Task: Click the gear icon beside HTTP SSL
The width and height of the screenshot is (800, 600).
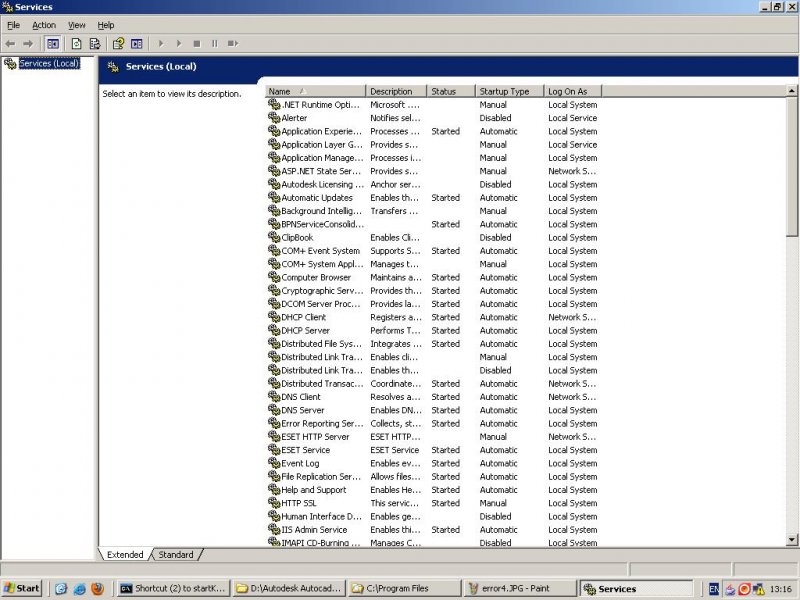Action: pos(274,503)
